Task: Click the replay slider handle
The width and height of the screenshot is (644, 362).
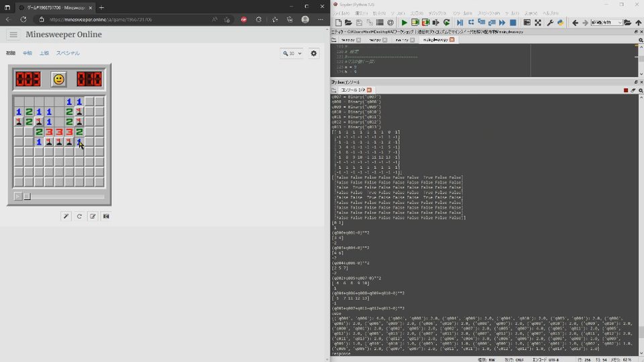Action: tap(27, 196)
